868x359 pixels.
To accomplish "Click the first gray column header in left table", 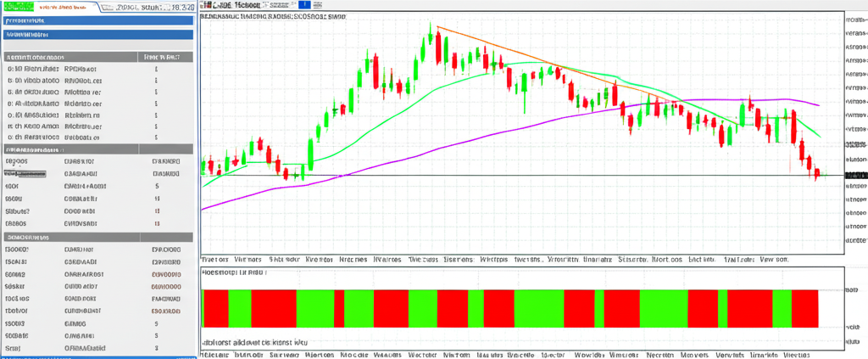I will click(x=68, y=57).
